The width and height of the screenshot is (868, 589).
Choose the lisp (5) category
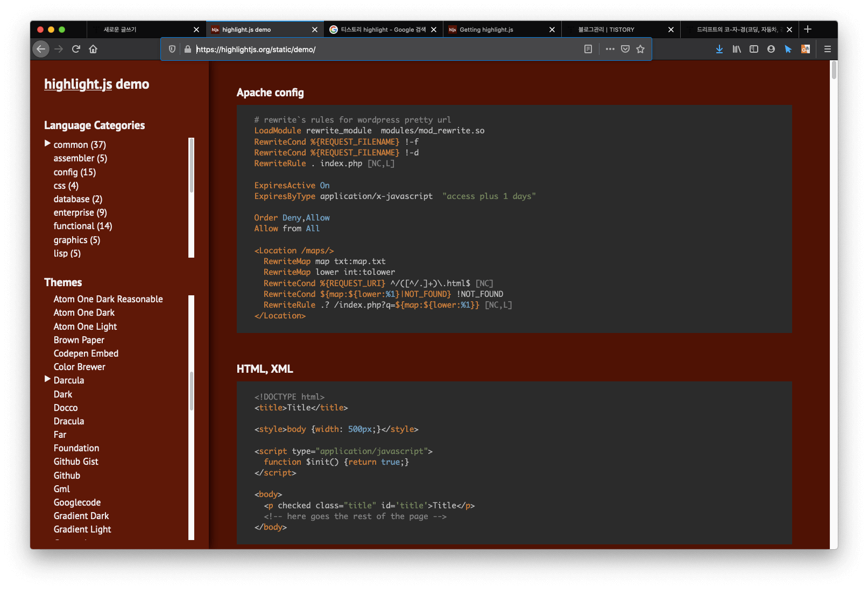[67, 253]
